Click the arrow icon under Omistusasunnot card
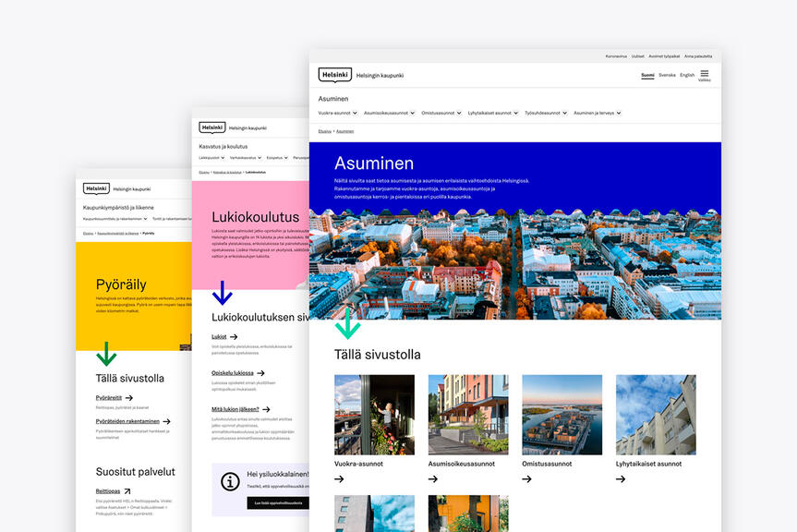Screen dimensions: 797x532 (x=526, y=479)
